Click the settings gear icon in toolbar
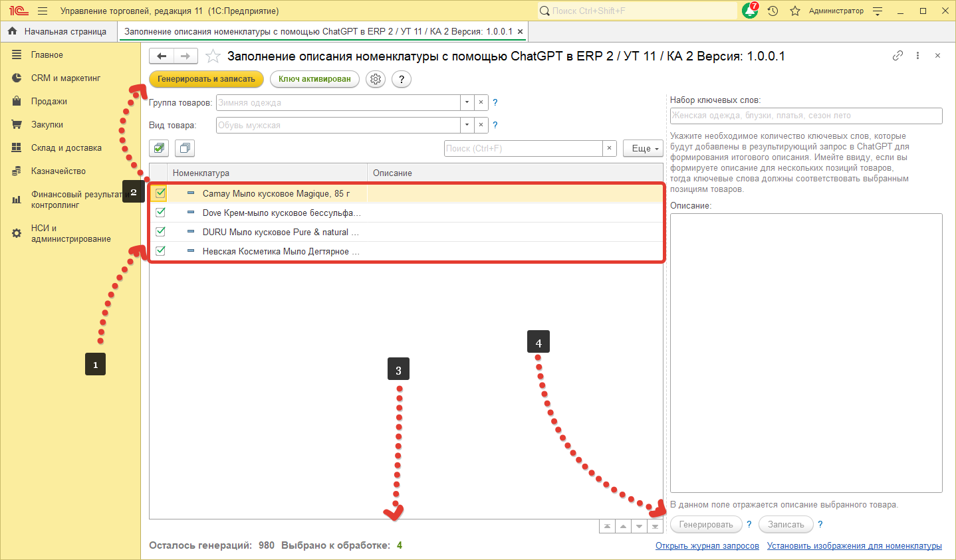The width and height of the screenshot is (956, 560). 376,79
